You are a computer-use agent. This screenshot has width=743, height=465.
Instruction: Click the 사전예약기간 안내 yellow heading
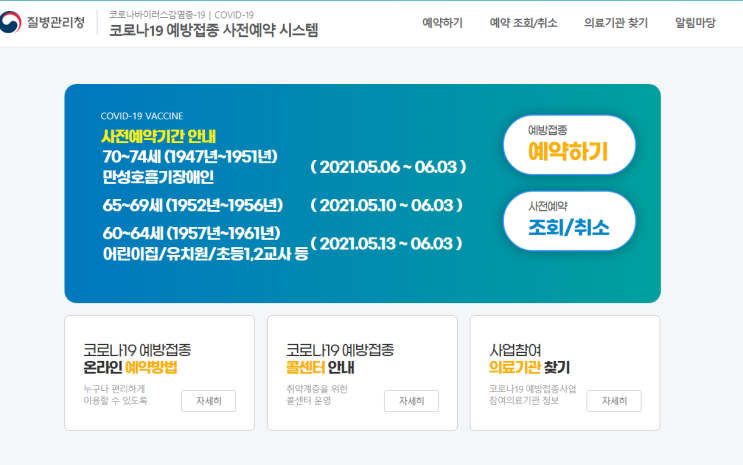pos(159,137)
